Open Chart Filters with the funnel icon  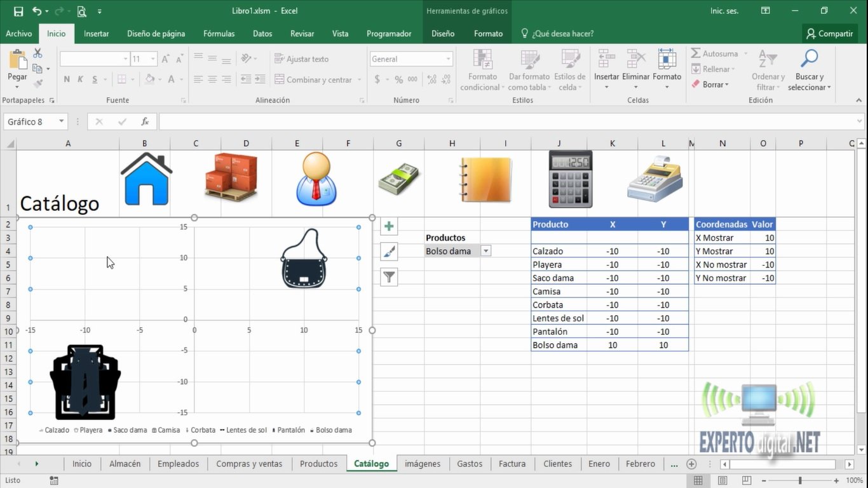click(388, 276)
